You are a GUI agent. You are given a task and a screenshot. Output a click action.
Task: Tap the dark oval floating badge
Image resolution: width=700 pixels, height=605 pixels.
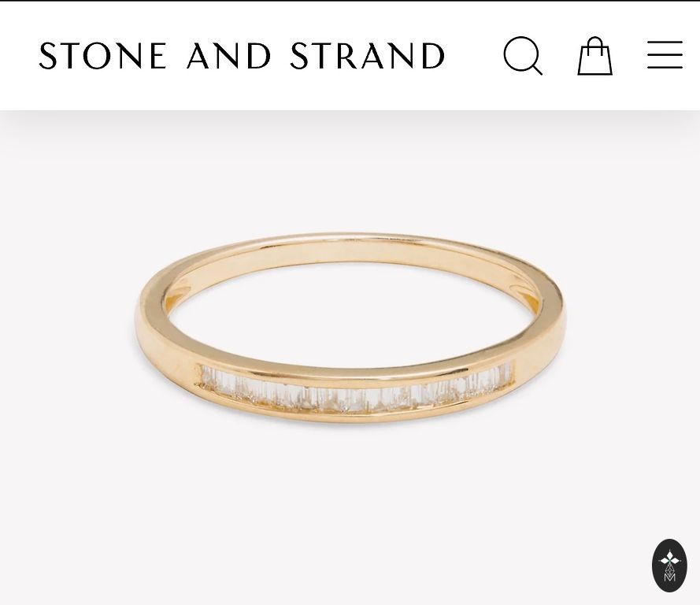click(x=669, y=566)
